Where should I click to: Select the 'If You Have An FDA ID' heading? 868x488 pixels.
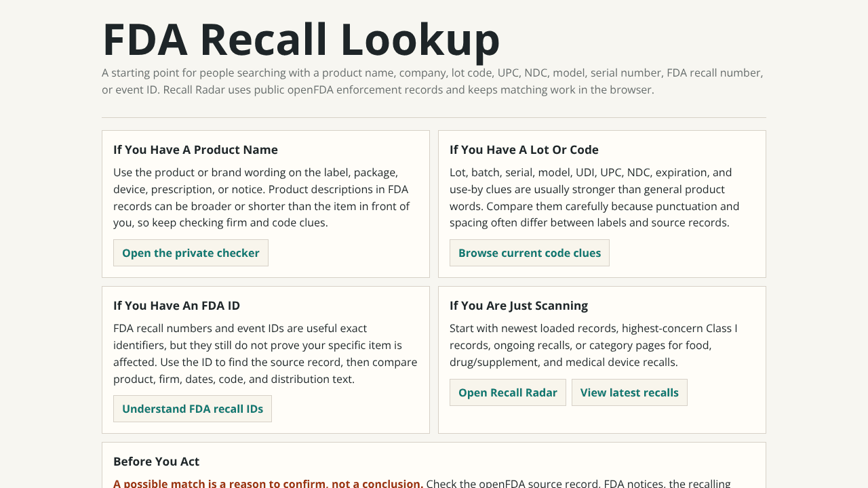click(176, 306)
